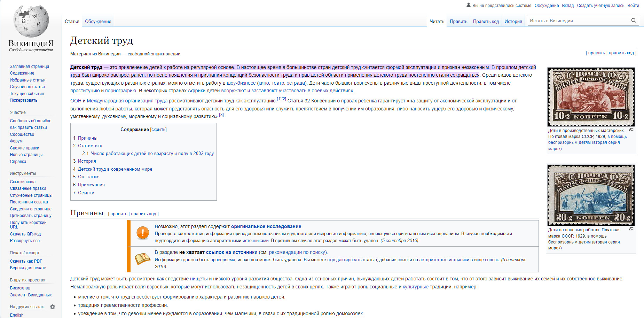The width and height of the screenshot is (644, 318).
Task: Click the search magnifier icon
Action: click(634, 21)
